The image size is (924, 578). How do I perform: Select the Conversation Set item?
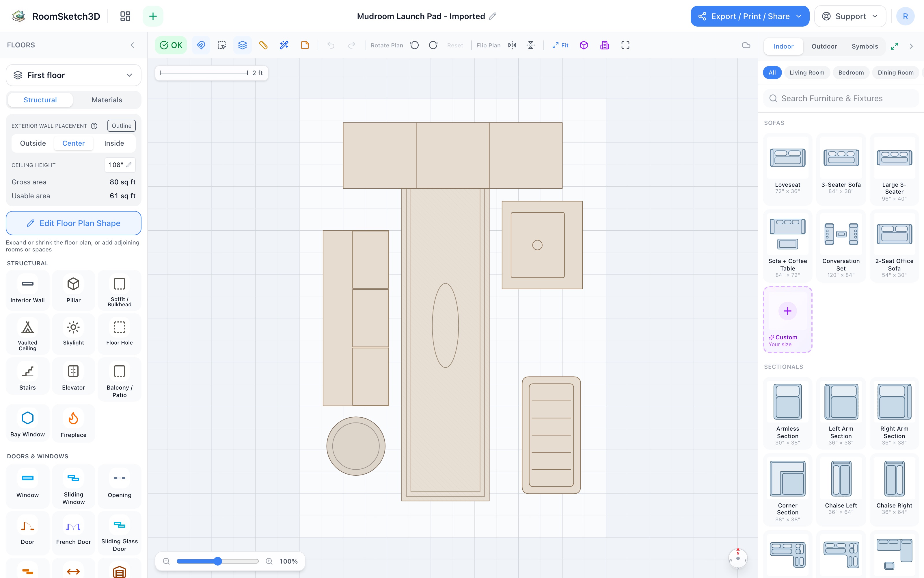(x=841, y=246)
